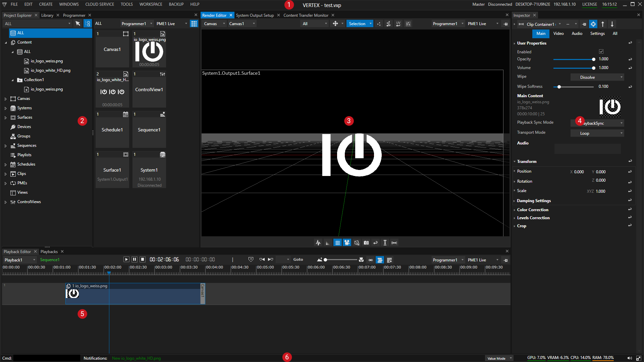
Task: Click the move gizmo icon in Render Editor toolbar
Action: tap(335, 24)
